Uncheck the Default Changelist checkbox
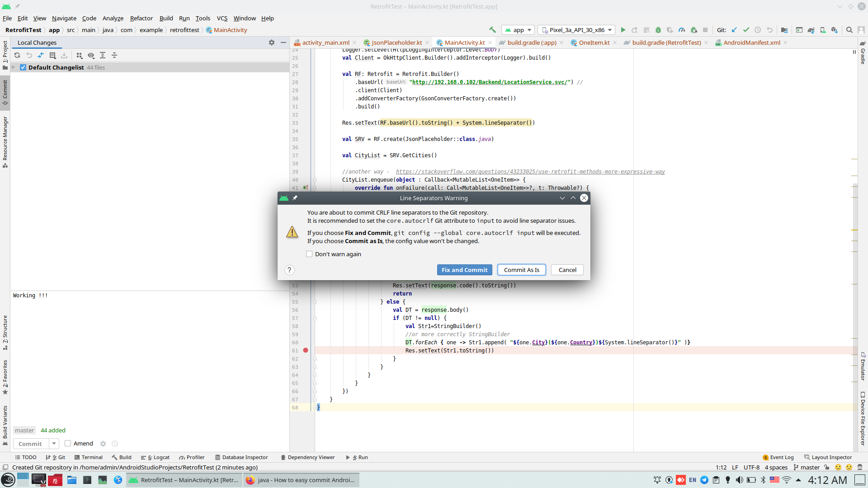The image size is (868, 488). click(23, 67)
